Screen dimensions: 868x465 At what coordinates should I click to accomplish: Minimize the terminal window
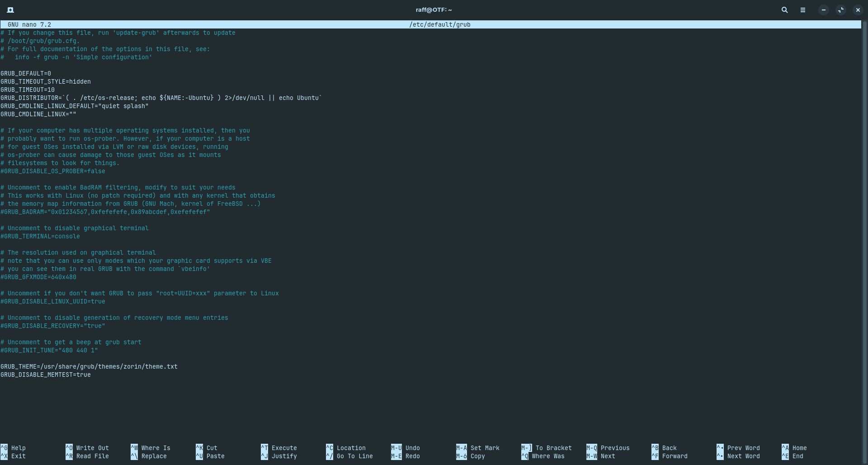tap(824, 9)
